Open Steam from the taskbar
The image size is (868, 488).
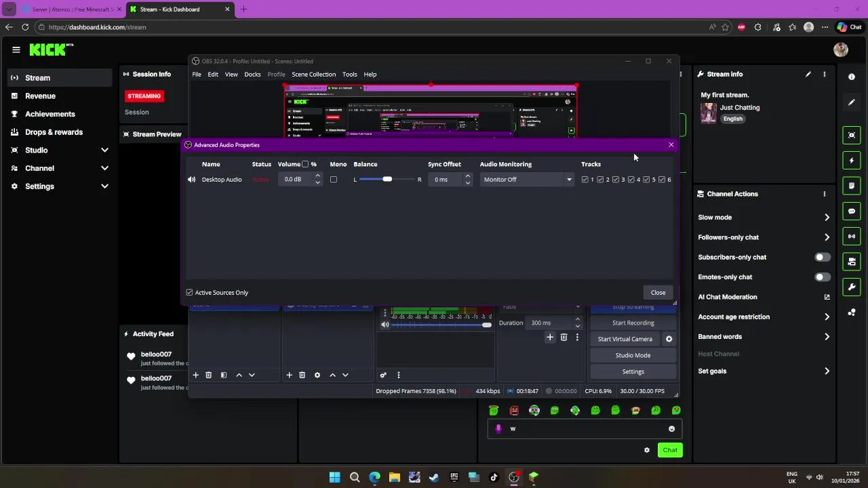434,477
